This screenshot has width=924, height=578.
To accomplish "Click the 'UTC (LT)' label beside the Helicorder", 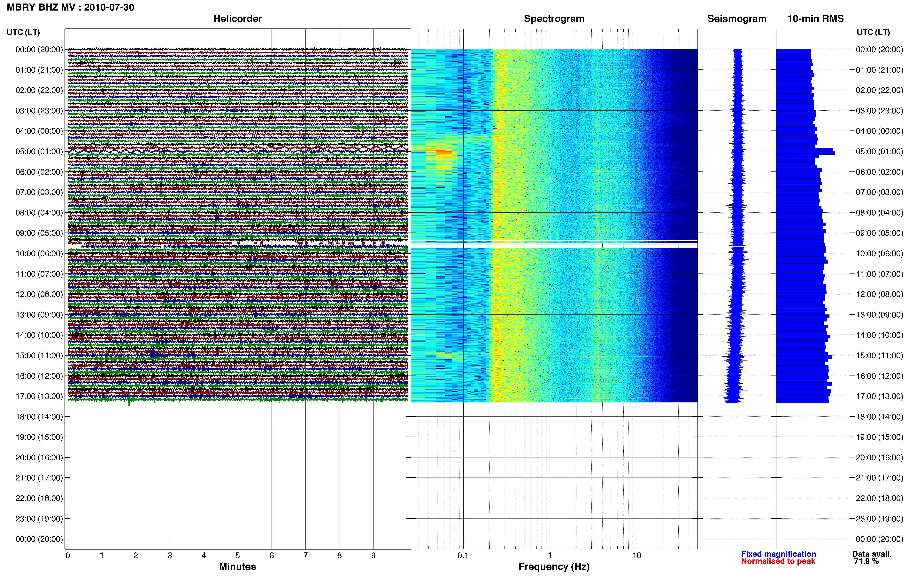I will [23, 32].
